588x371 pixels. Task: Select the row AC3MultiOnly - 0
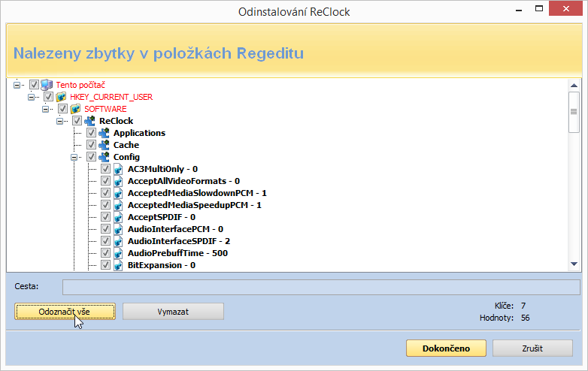pos(162,169)
